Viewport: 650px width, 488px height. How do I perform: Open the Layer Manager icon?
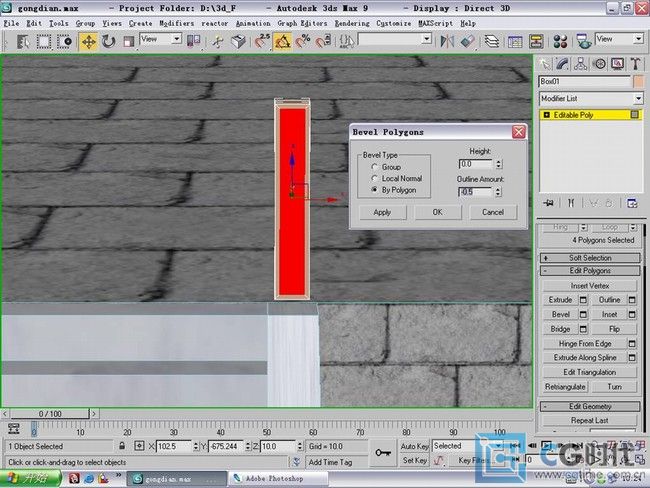point(492,41)
